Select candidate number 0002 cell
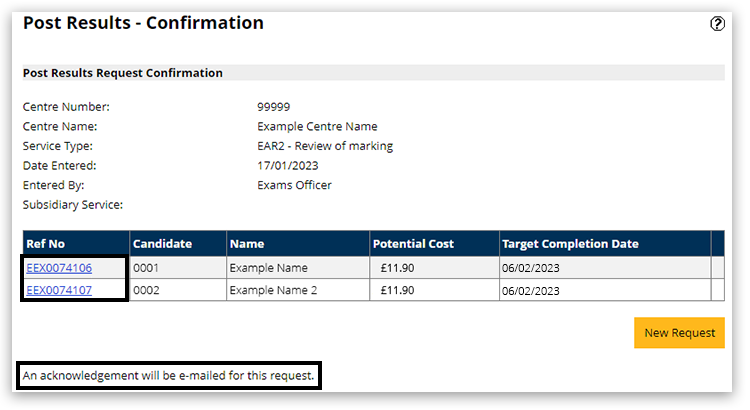This screenshot has width=750, height=410. 146,290
